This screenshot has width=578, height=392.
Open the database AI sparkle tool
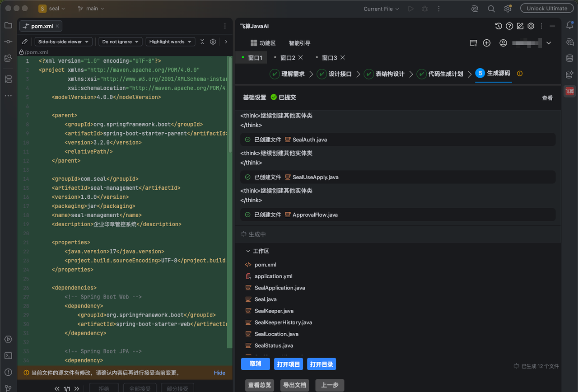pos(570,75)
